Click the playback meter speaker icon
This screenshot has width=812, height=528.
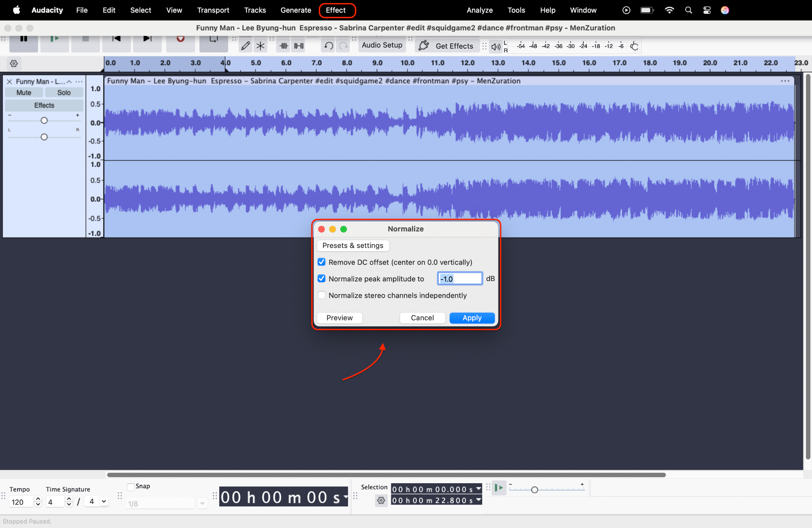tap(496, 46)
